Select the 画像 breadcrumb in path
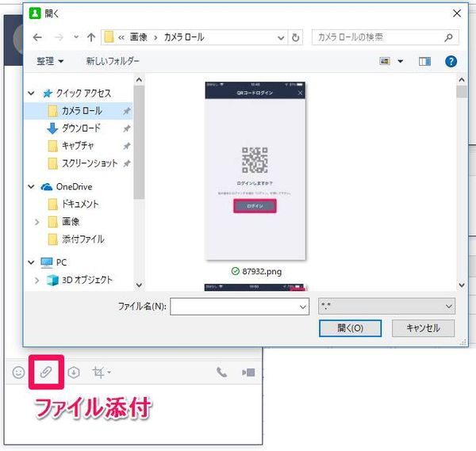This screenshot has width=476, height=451. click(x=138, y=37)
